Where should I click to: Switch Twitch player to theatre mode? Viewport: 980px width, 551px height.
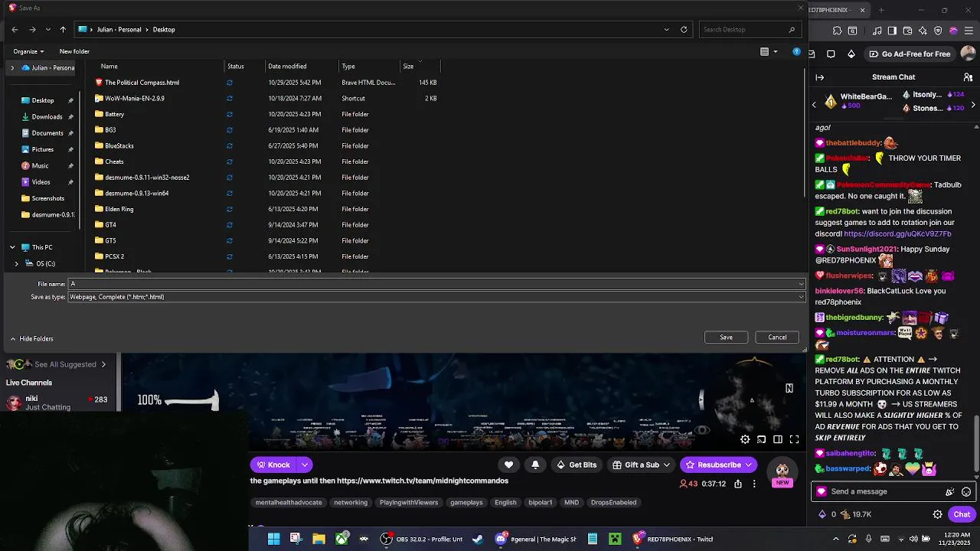(x=777, y=439)
